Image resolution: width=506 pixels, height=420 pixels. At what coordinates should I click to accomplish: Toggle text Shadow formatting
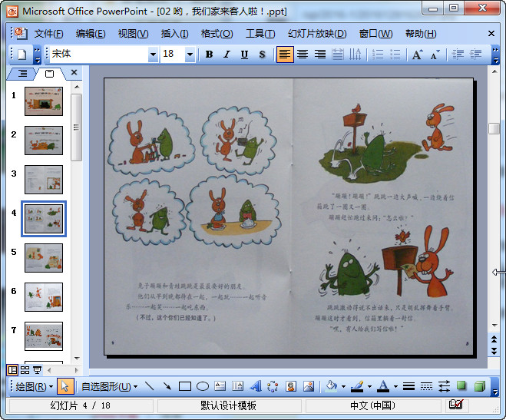click(x=263, y=55)
